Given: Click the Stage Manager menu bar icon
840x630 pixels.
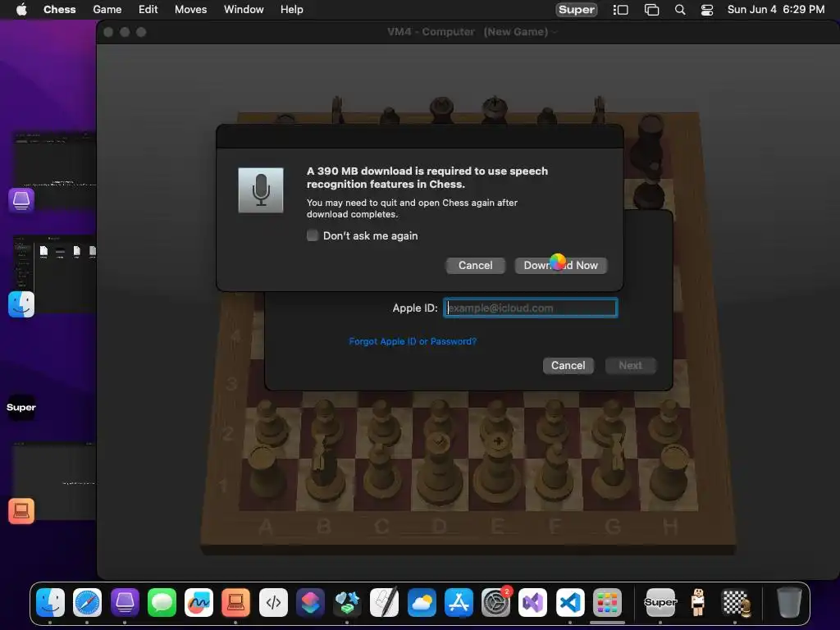Looking at the screenshot, I should pos(620,10).
